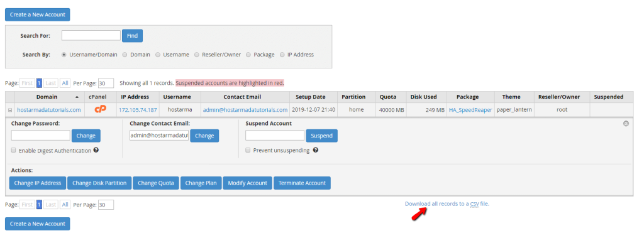Edit bottom Per Page field

click(x=106, y=205)
